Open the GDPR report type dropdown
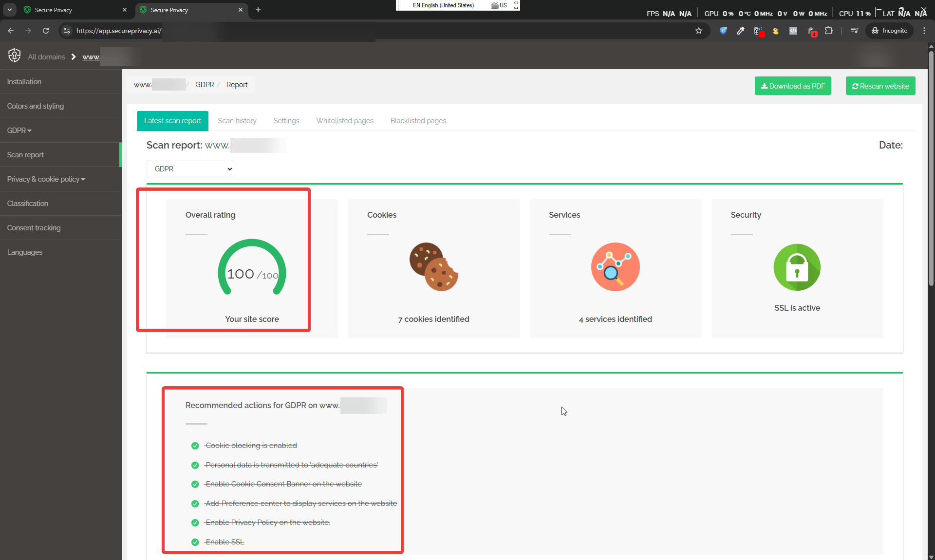The image size is (935, 560). coord(190,169)
